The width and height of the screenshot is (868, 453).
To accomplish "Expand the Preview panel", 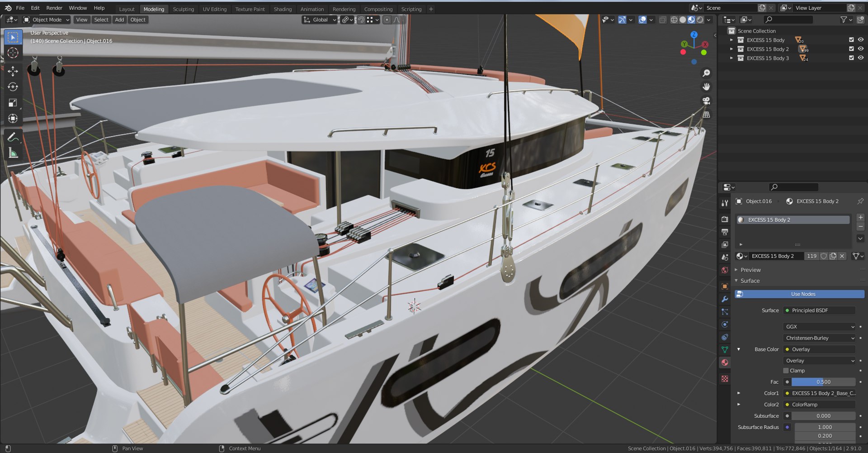I will 750,270.
